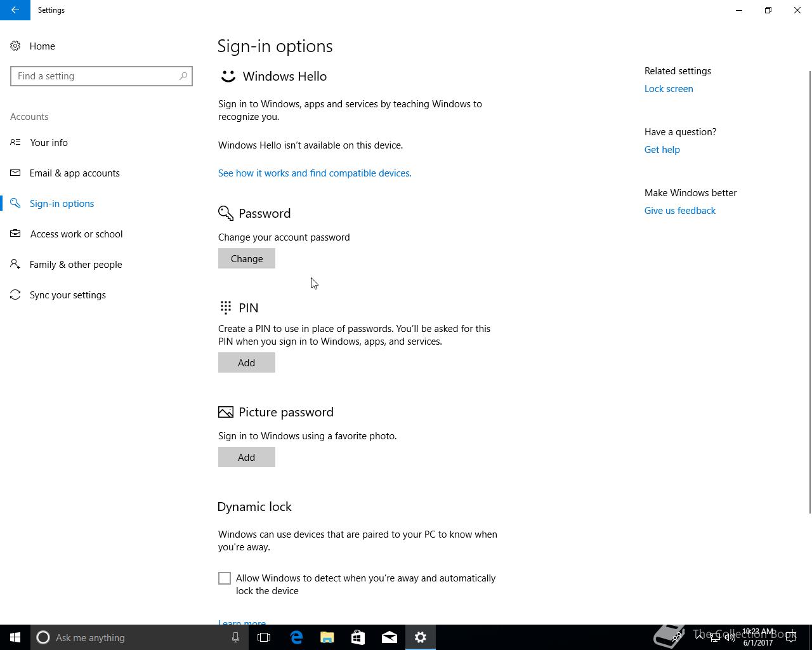Click the Get help link
812x650 pixels.
click(x=662, y=150)
